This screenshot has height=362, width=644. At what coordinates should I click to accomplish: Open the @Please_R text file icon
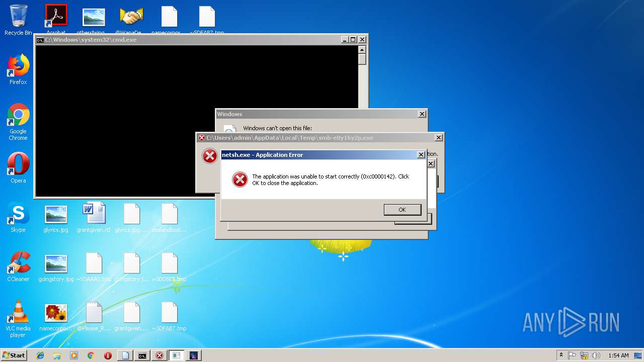(94, 316)
